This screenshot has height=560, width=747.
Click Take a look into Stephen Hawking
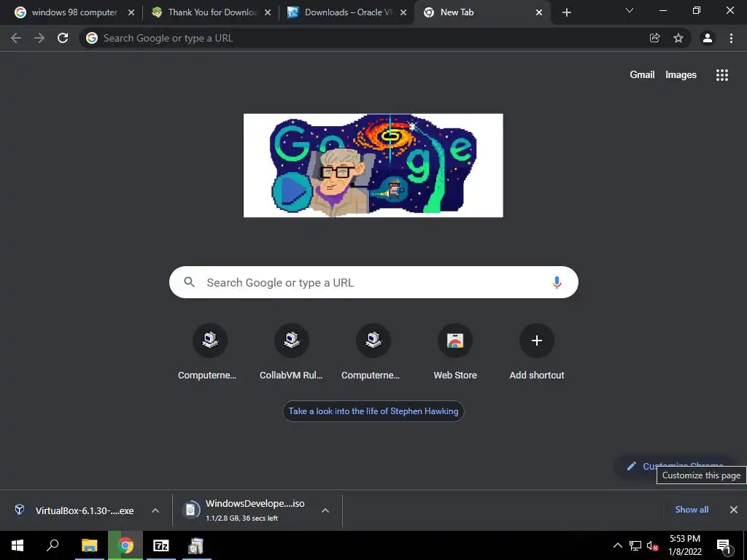pos(373,411)
